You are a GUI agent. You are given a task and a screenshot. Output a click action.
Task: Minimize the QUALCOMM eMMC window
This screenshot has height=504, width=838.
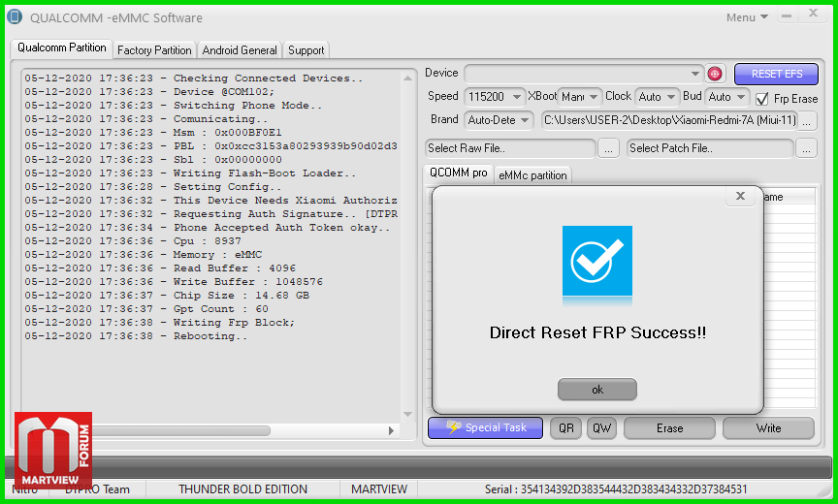pos(787,16)
